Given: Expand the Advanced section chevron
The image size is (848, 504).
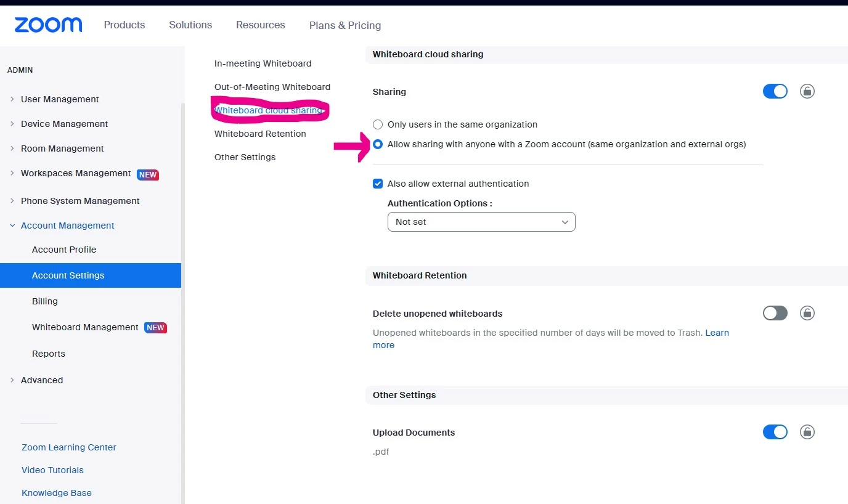Looking at the screenshot, I should pyautogui.click(x=12, y=380).
